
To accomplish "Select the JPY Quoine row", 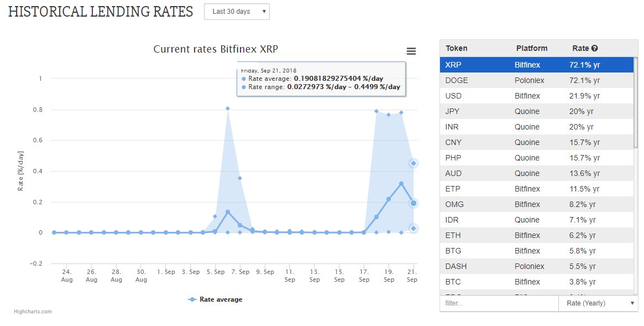I will tap(537, 111).
